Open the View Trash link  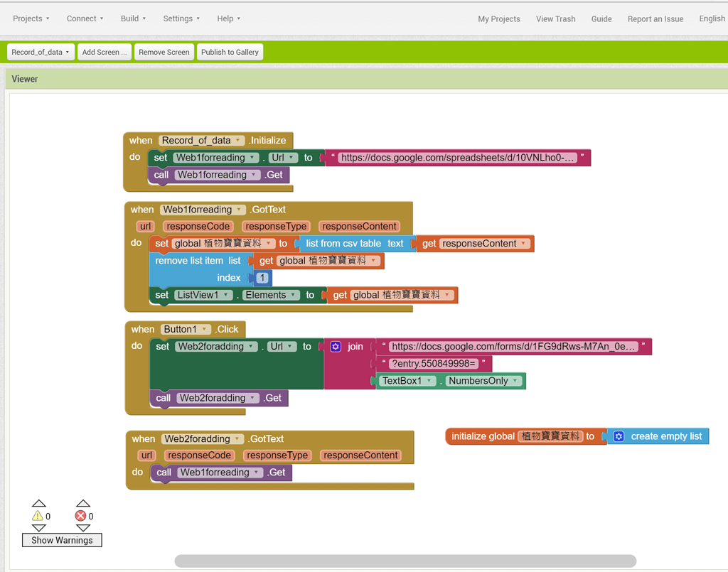tap(555, 19)
